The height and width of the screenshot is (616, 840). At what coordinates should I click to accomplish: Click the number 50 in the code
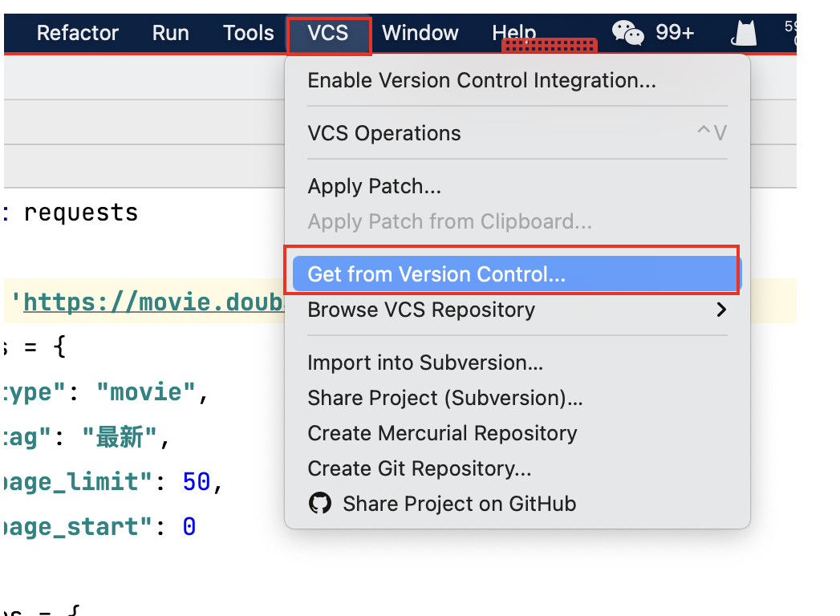(197, 481)
